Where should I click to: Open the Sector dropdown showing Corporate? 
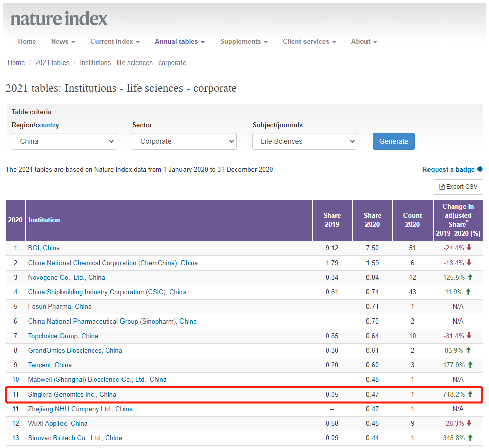(x=184, y=141)
